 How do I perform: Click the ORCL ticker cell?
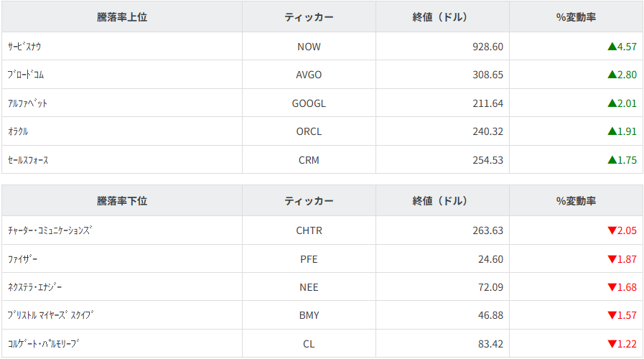[309, 131]
